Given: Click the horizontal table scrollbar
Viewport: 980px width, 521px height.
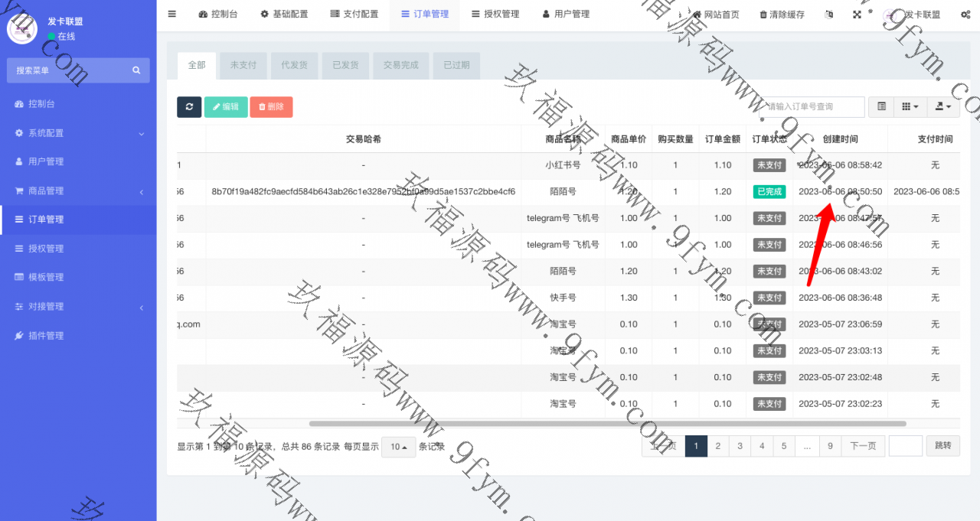Looking at the screenshot, I should (607, 423).
